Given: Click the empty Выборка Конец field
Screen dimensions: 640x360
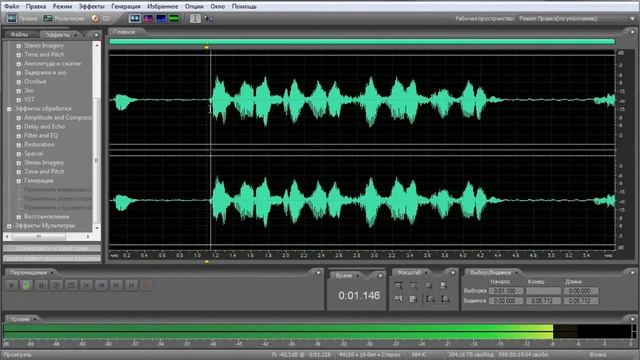Looking at the screenshot, I should (543, 291).
